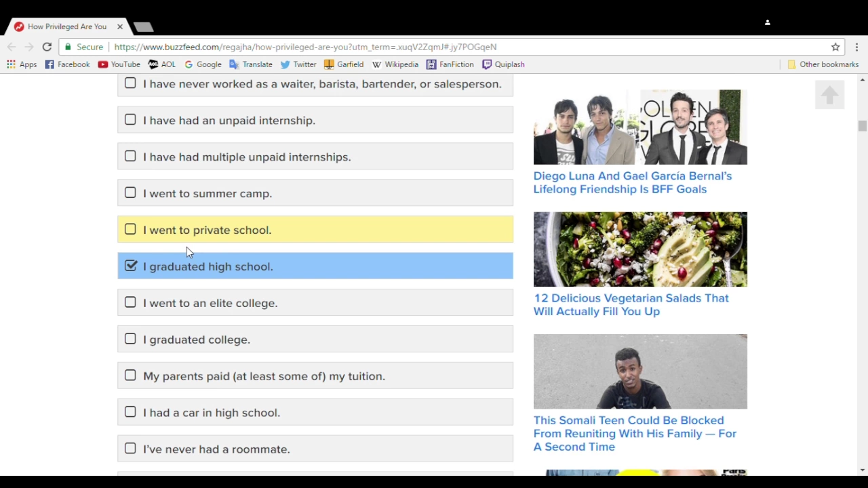Open the FanFiction bookmark
This screenshot has height=488, width=868.
tap(450, 64)
